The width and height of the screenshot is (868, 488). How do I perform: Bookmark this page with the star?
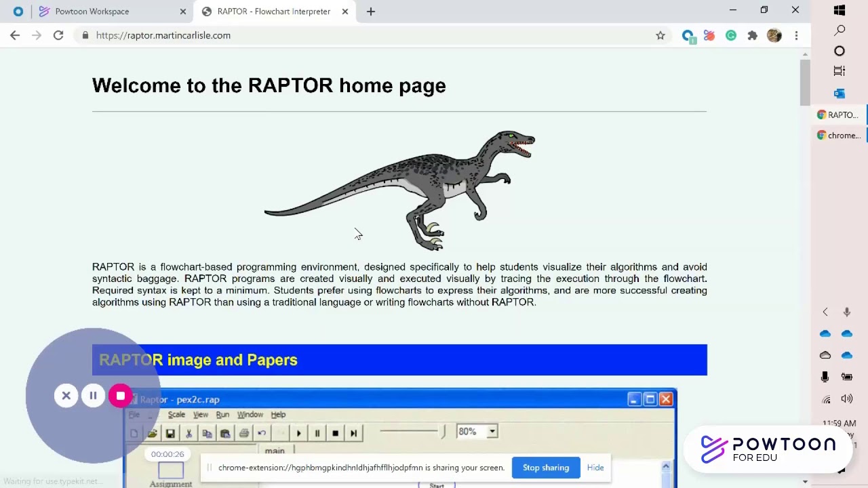[x=660, y=35]
